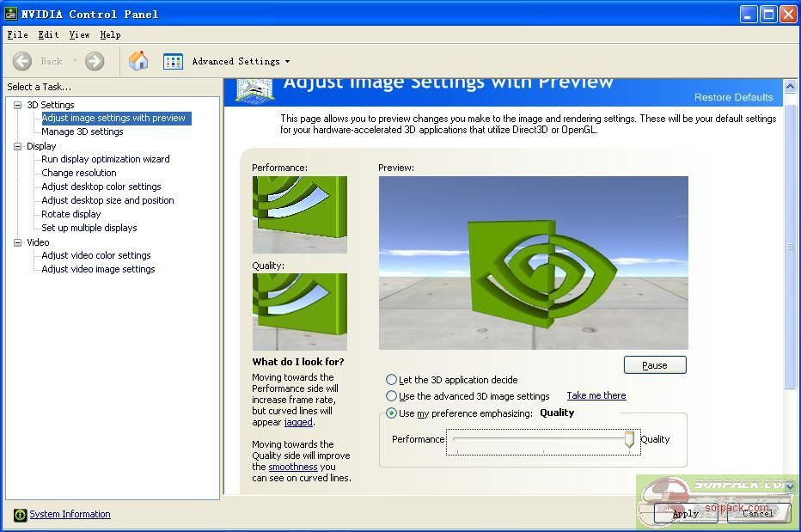Click the Home icon in the toolbar
The image size is (801, 532).
coord(138,61)
